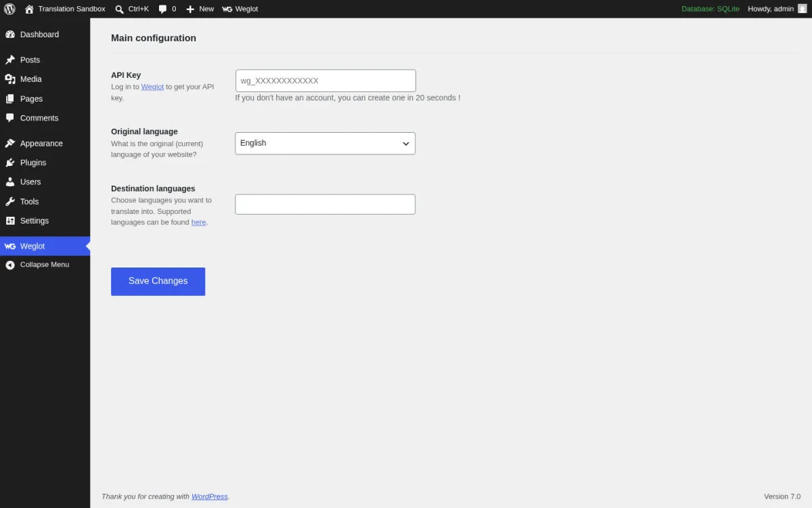Image resolution: width=812 pixels, height=508 pixels.
Task: Click the Main configuration heading
Action: pos(154,38)
